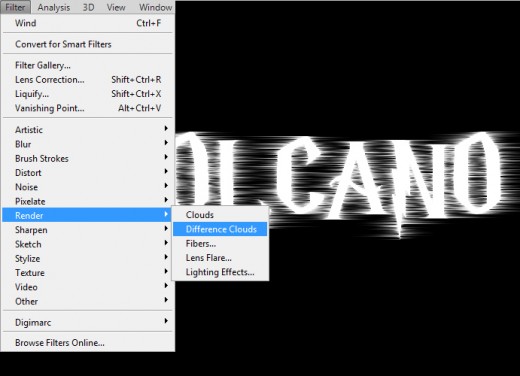Open the 3D menu
The image size is (520, 376).
point(88,7)
